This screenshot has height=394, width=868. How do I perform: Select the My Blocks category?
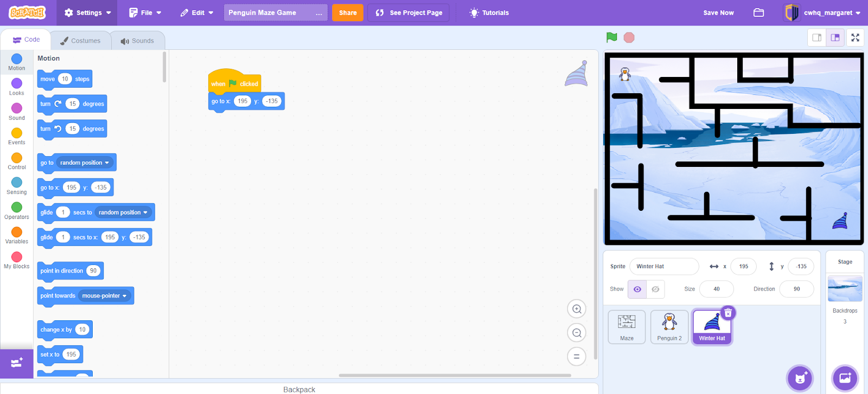[x=17, y=260]
